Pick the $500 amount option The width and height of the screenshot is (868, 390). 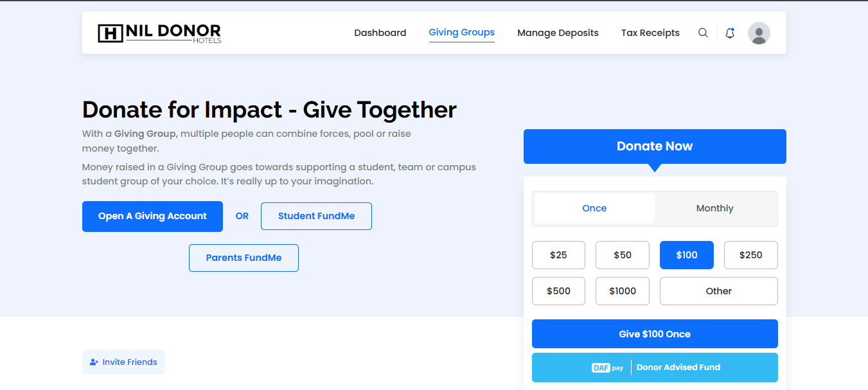click(x=558, y=291)
